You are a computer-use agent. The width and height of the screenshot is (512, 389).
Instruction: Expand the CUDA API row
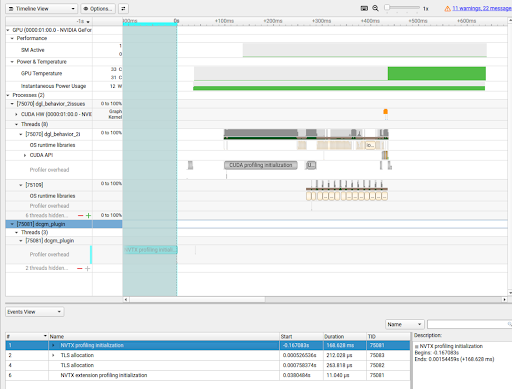pos(25,155)
